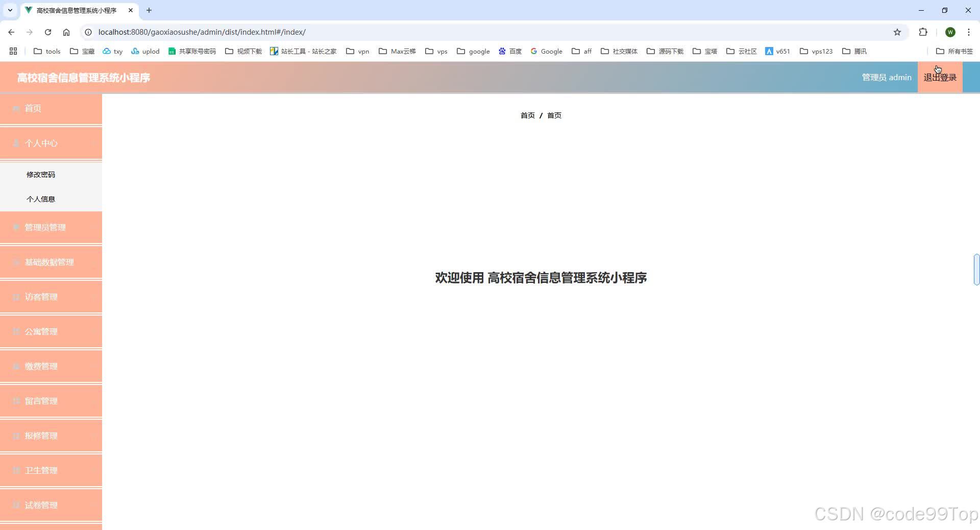The image size is (980, 530).
Task: Open the 社交媒体 bookmark folder
Action: click(x=619, y=51)
